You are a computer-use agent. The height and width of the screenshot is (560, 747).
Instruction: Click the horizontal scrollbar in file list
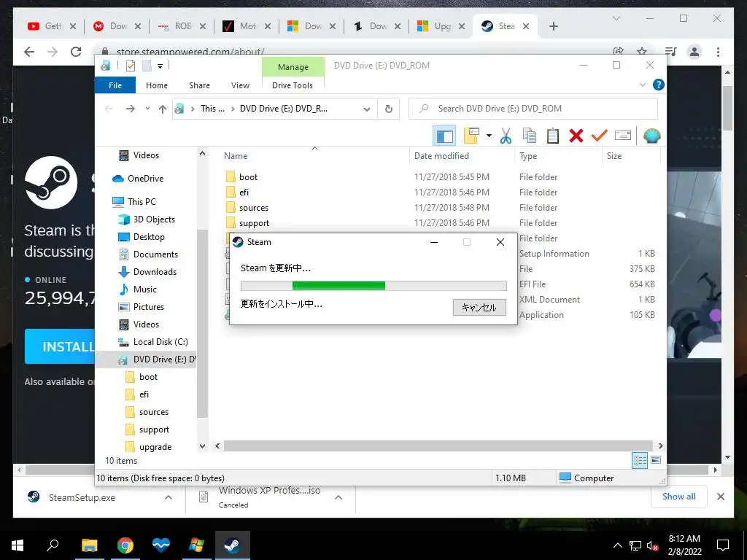(438, 446)
